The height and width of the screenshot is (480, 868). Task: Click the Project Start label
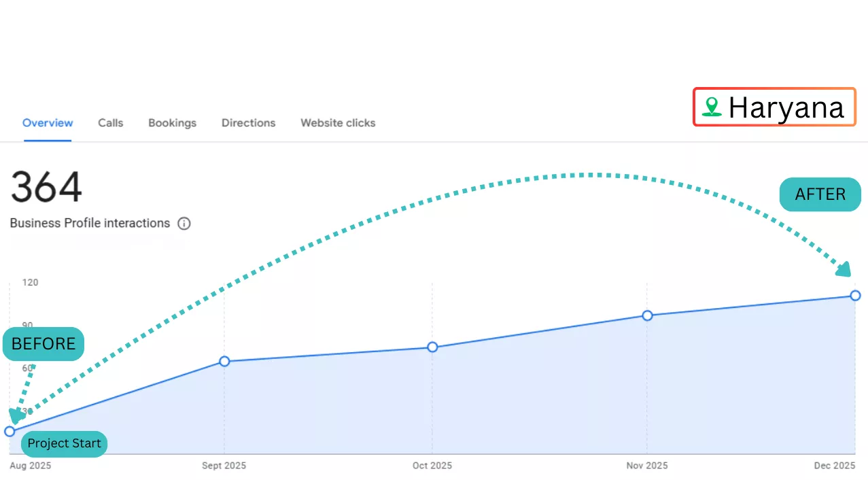tap(64, 444)
